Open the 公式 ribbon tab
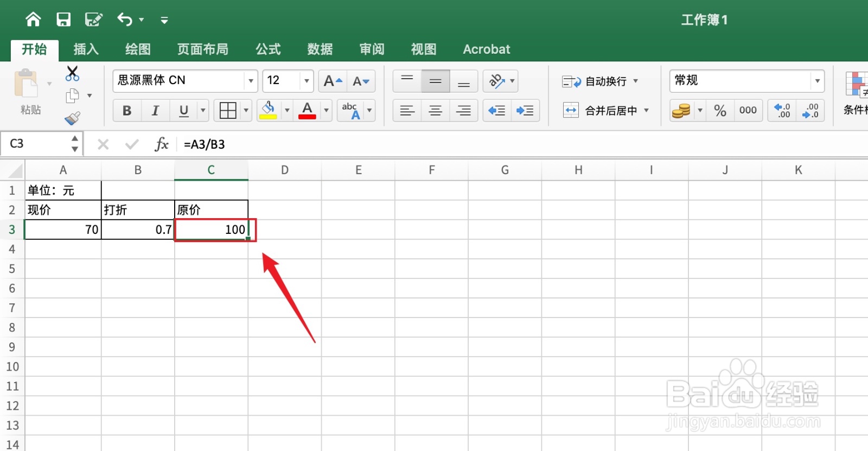868x451 pixels. pyautogui.click(x=268, y=49)
